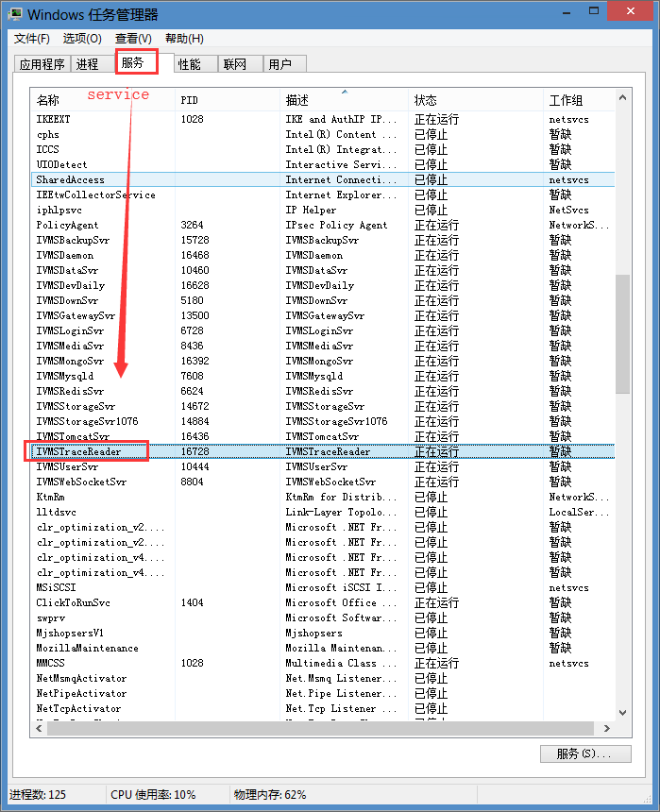Select the UI0Detect service row
This screenshot has height=812, width=660.
click(323, 164)
